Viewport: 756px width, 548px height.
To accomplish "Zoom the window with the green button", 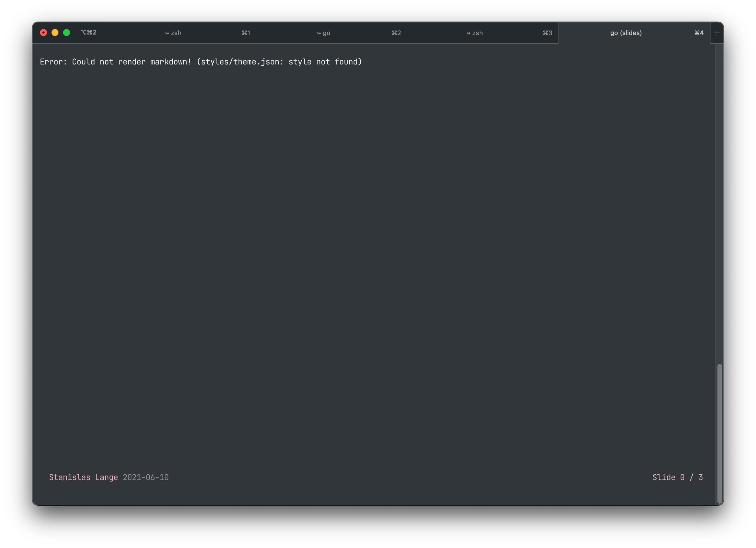I will [x=67, y=32].
